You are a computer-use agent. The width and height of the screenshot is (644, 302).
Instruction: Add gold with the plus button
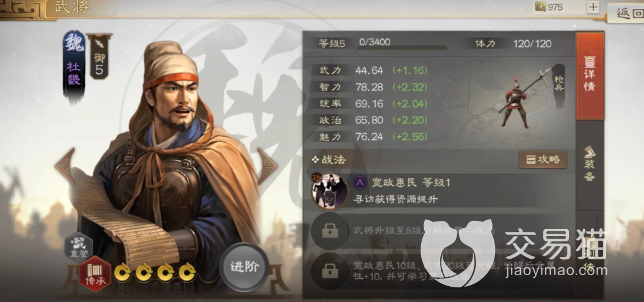point(593,7)
